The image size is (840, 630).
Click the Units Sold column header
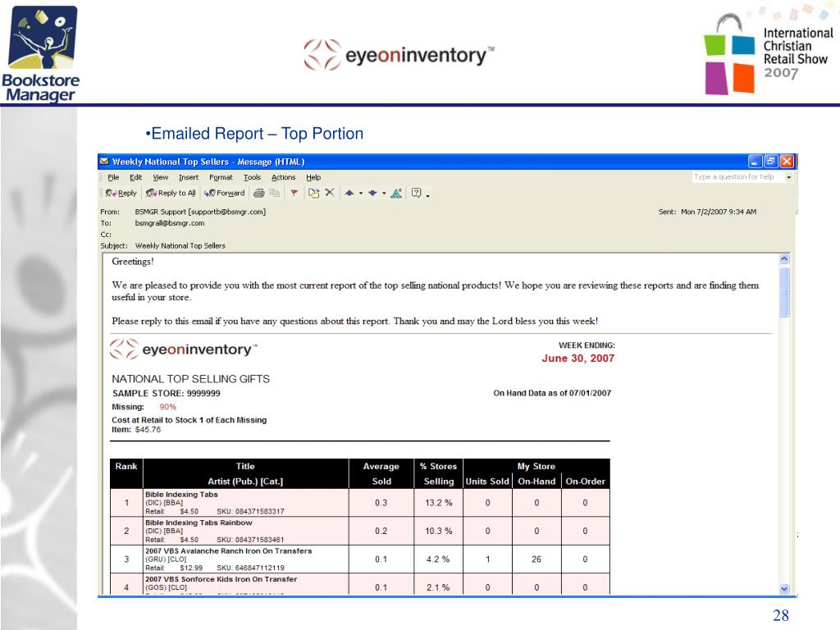click(x=487, y=481)
